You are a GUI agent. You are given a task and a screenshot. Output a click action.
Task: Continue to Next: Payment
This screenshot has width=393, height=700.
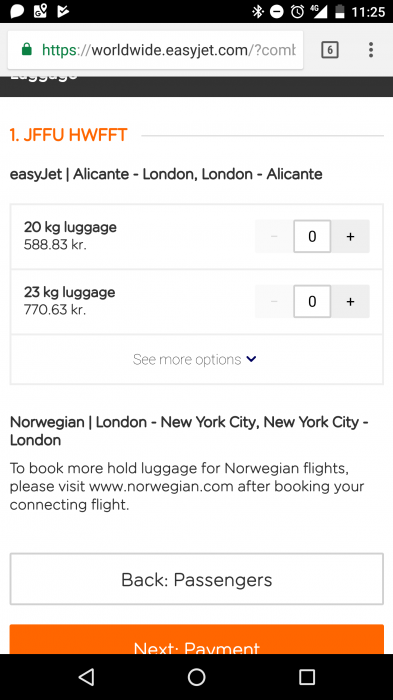pos(196,639)
